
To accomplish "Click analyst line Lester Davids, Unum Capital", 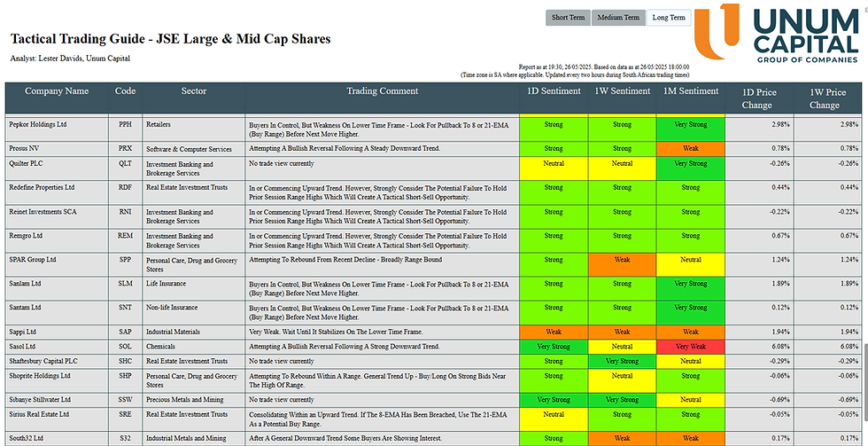I will pyautogui.click(x=70, y=59).
